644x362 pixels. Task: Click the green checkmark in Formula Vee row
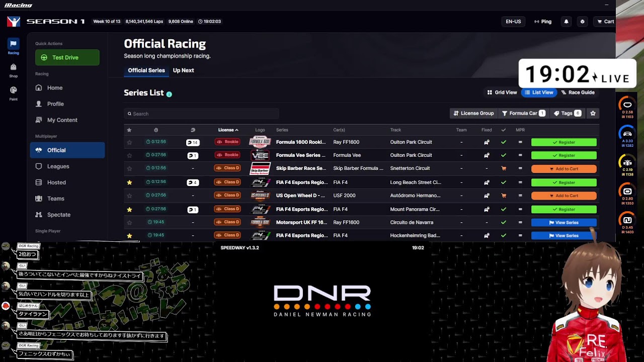(x=504, y=155)
